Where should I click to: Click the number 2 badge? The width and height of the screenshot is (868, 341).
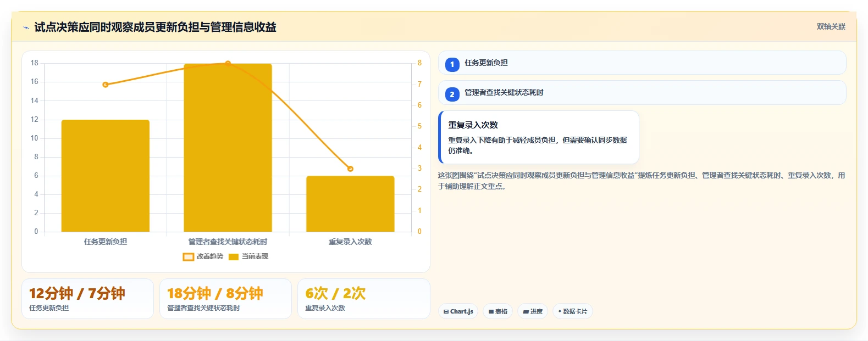452,94
